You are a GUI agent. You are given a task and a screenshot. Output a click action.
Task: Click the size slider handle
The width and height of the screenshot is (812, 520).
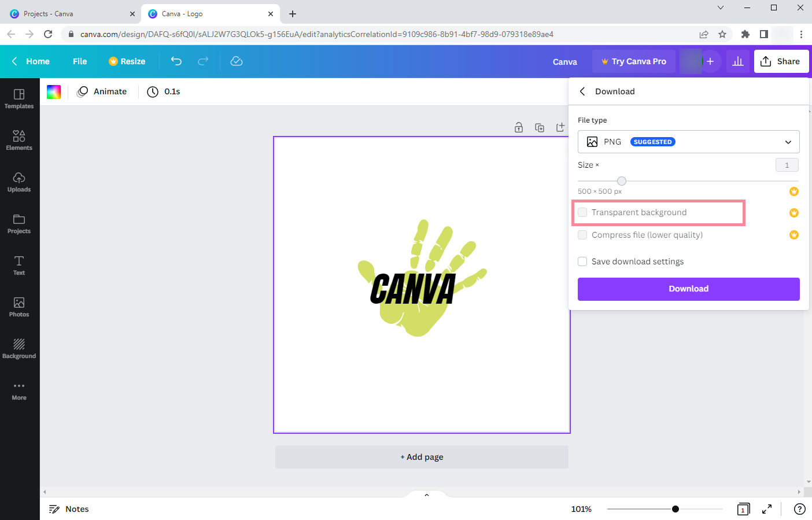point(622,181)
